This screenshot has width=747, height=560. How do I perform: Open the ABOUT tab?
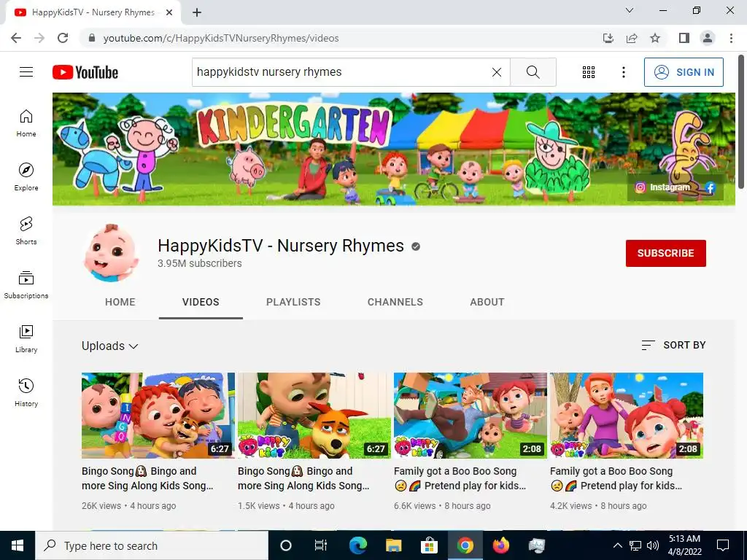click(x=487, y=302)
